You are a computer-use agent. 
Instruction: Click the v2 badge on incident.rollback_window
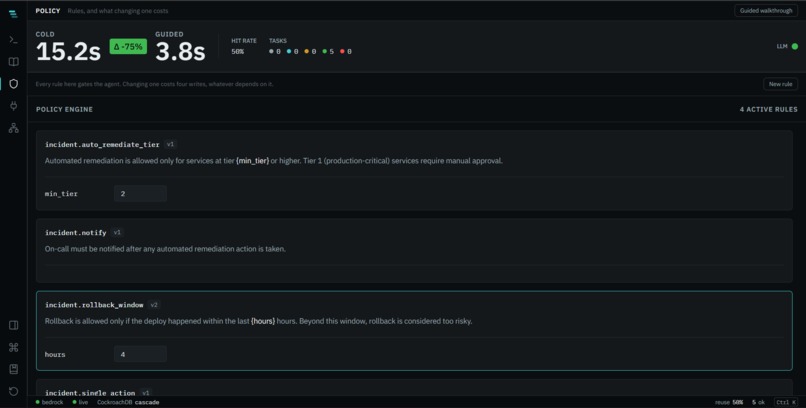154,305
